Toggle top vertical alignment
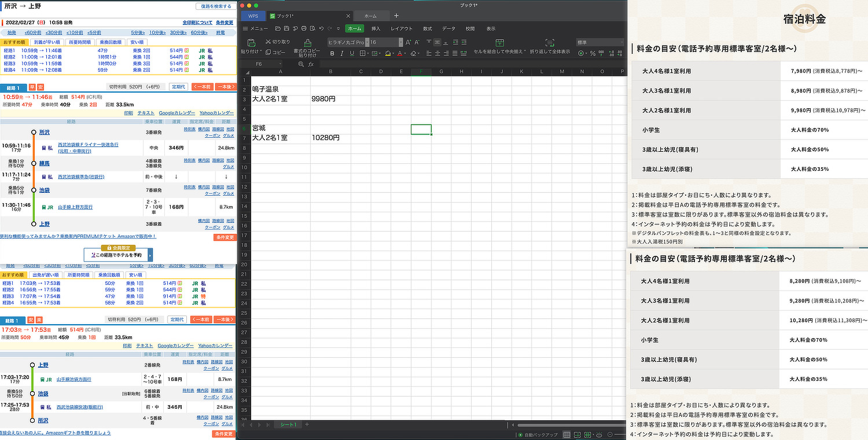Image resolution: width=868 pixels, height=440 pixels. tap(429, 42)
